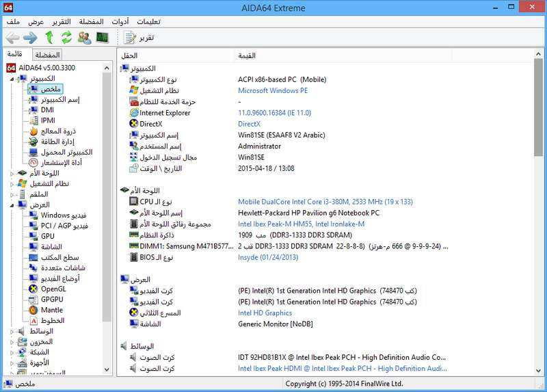Click the forward arrow toolbar icon
The image size is (547, 392).
click(x=31, y=38)
